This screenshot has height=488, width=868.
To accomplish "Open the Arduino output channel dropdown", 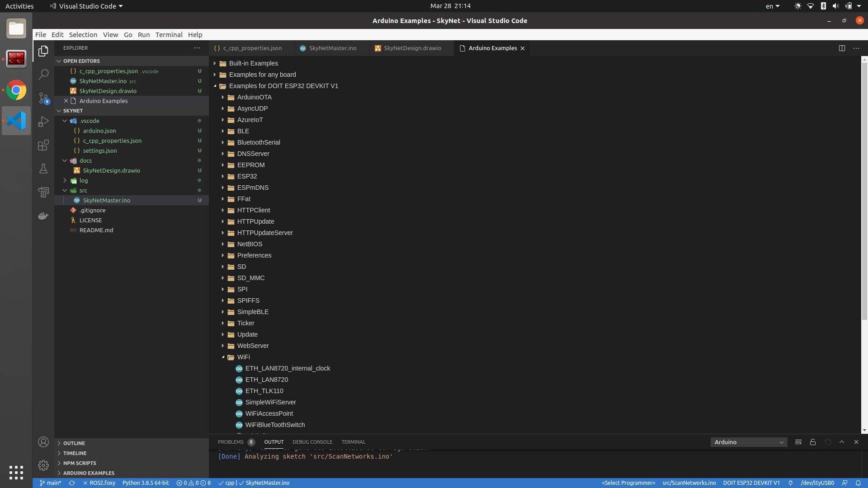I will (x=749, y=442).
